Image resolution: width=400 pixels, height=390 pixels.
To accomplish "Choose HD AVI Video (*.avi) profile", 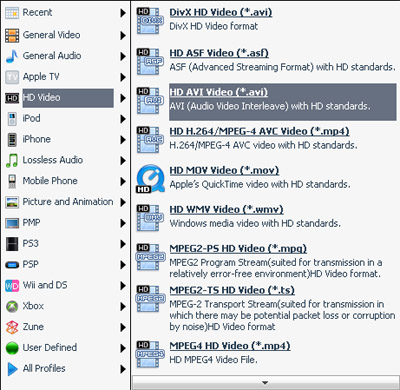I will tap(219, 92).
